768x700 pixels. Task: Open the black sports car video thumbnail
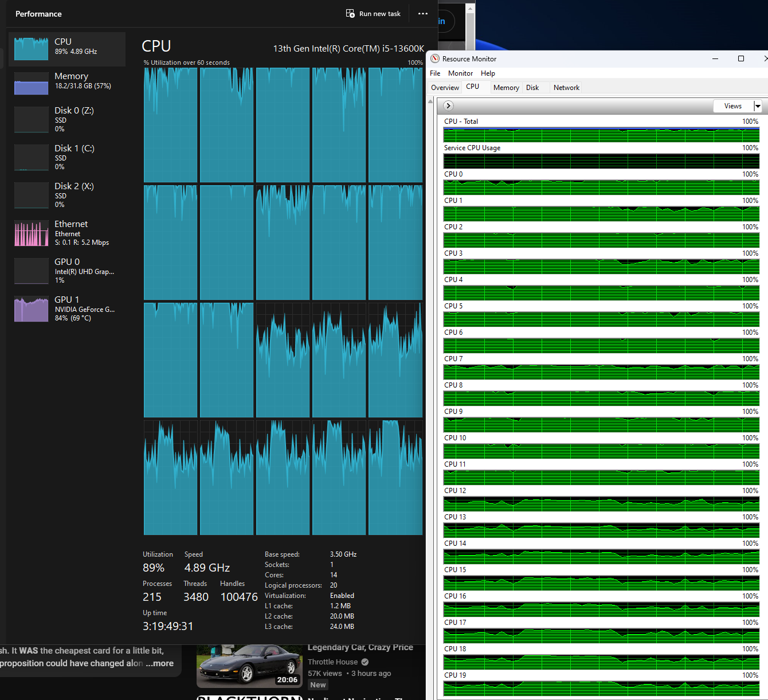249,666
